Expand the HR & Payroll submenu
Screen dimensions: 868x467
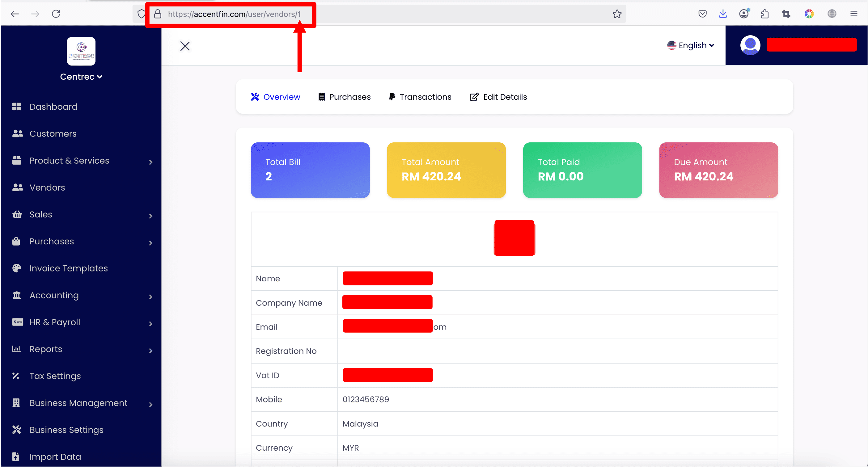coord(150,324)
